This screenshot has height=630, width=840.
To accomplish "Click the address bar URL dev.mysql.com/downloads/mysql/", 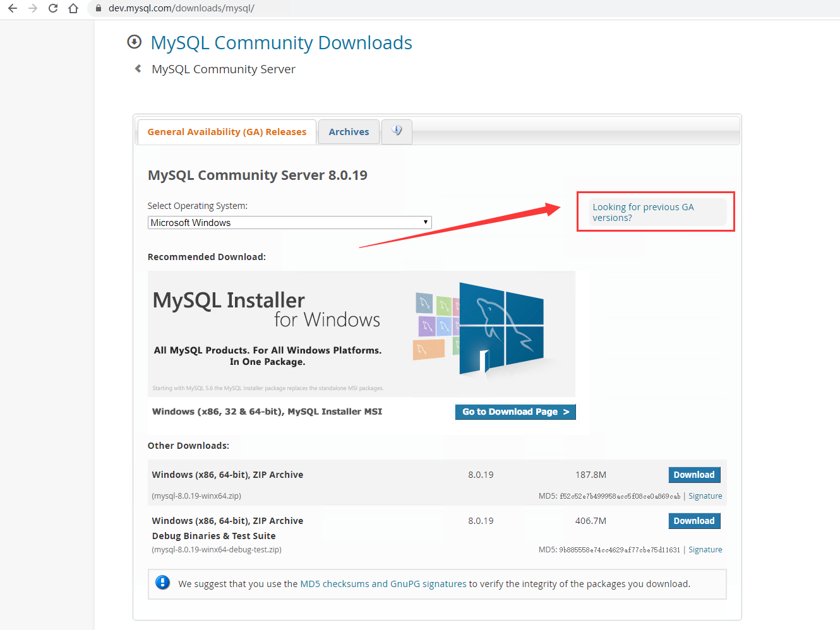I will (x=181, y=8).
